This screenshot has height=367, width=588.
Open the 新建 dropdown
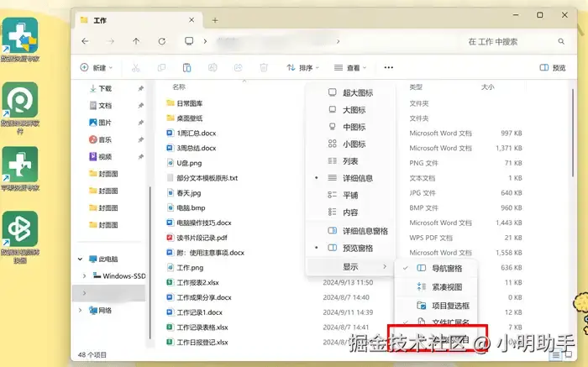96,68
